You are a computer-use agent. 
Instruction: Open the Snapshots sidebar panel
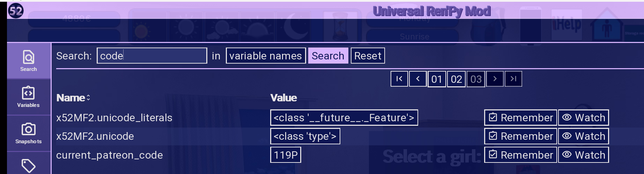click(29, 133)
